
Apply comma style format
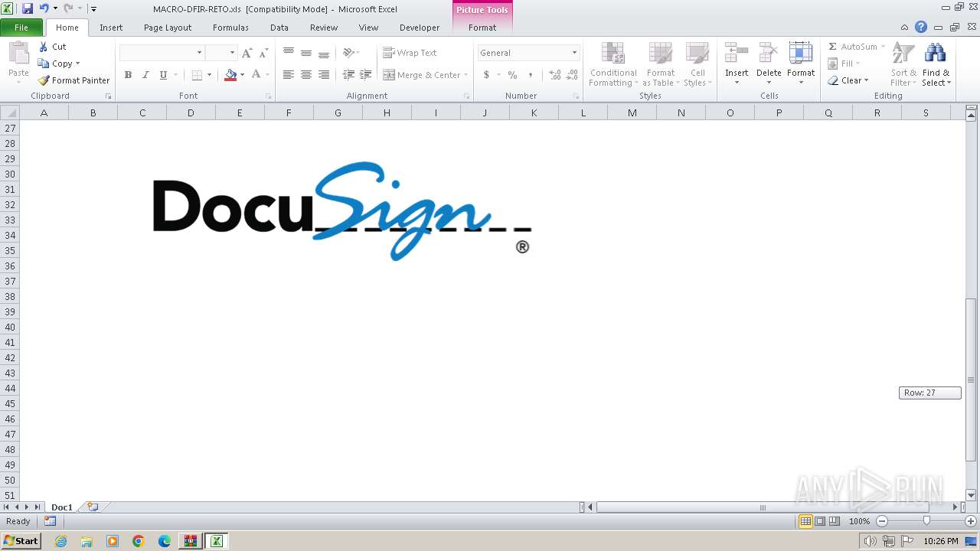pyautogui.click(x=531, y=75)
